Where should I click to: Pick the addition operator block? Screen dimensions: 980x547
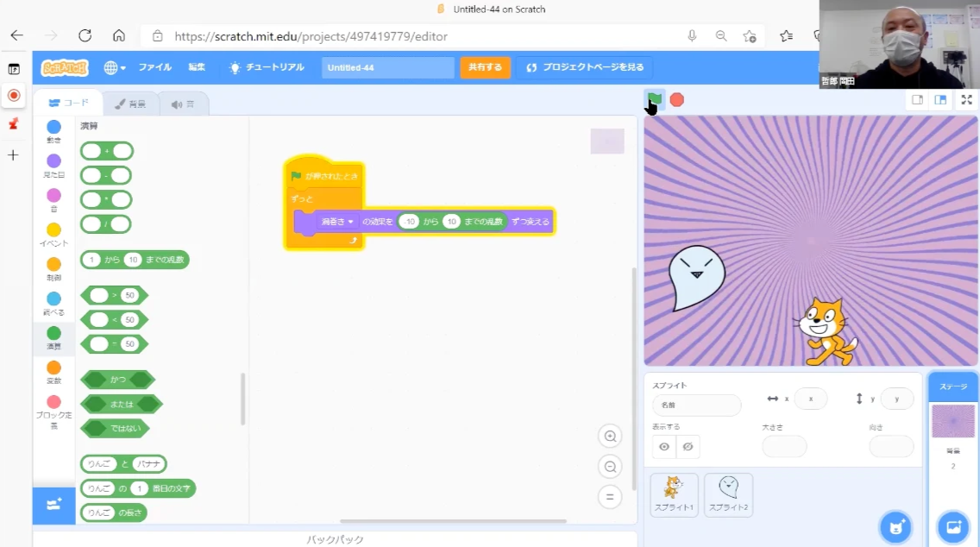107,151
